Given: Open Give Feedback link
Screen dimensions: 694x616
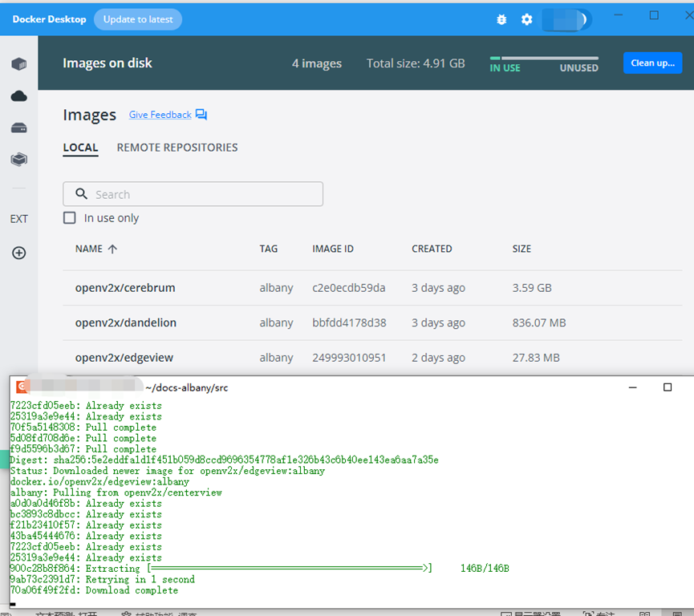Looking at the screenshot, I should coord(160,115).
